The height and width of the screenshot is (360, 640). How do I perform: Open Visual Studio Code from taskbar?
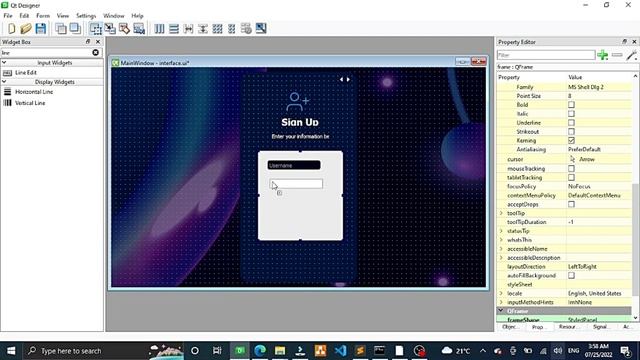pos(340,351)
